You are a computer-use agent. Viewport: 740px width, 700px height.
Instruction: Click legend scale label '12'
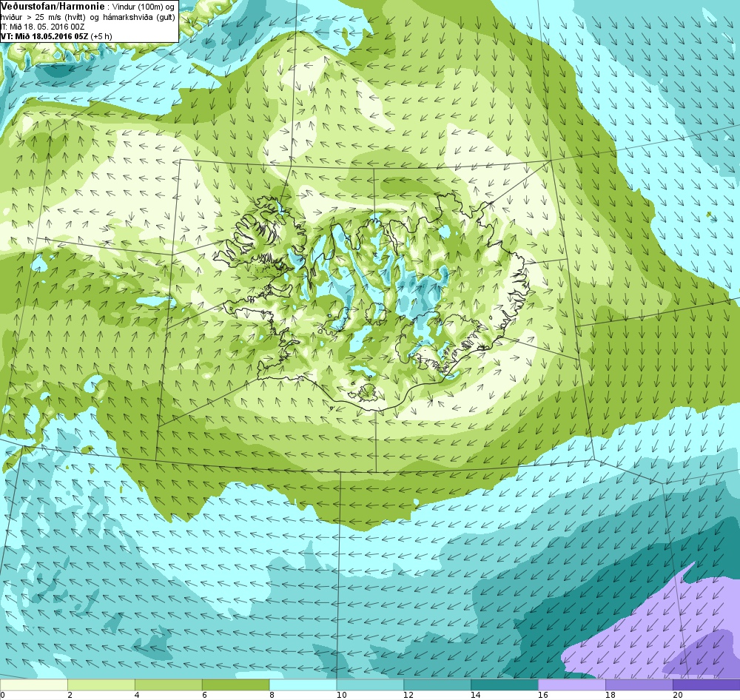point(408,695)
